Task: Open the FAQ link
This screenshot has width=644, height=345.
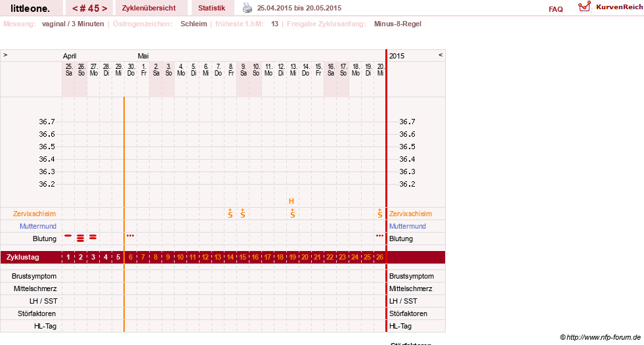Action: pos(555,9)
